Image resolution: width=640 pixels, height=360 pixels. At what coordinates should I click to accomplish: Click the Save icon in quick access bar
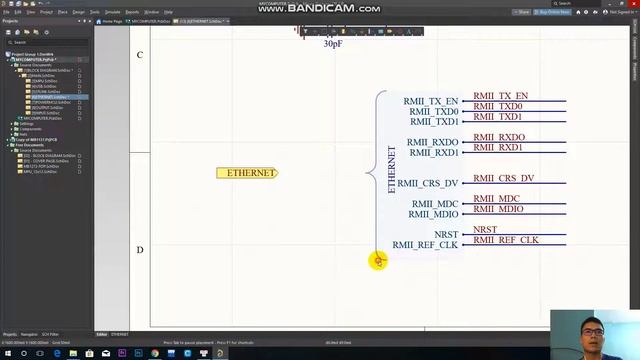pos(11,4)
